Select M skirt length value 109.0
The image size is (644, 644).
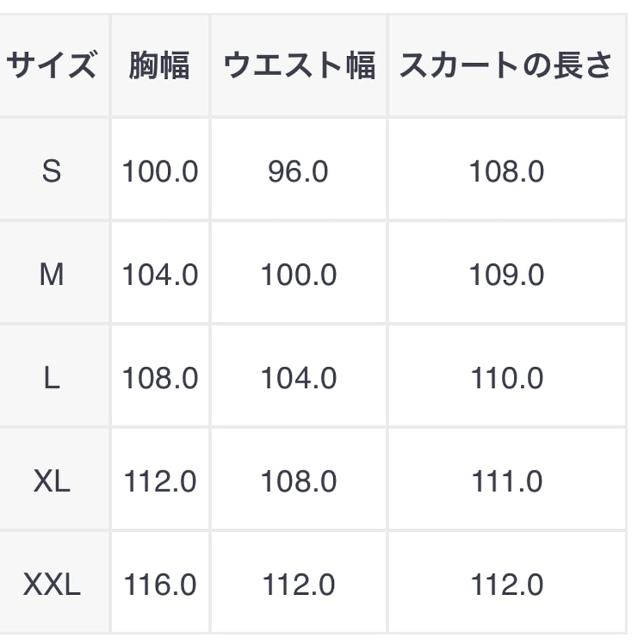[x=507, y=275]
